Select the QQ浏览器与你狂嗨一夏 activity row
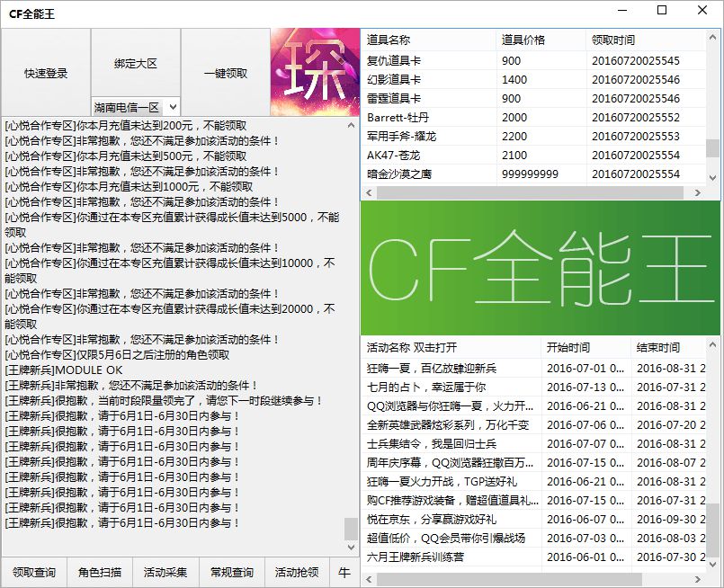This screenshot has width=724, height=588. 533,405
